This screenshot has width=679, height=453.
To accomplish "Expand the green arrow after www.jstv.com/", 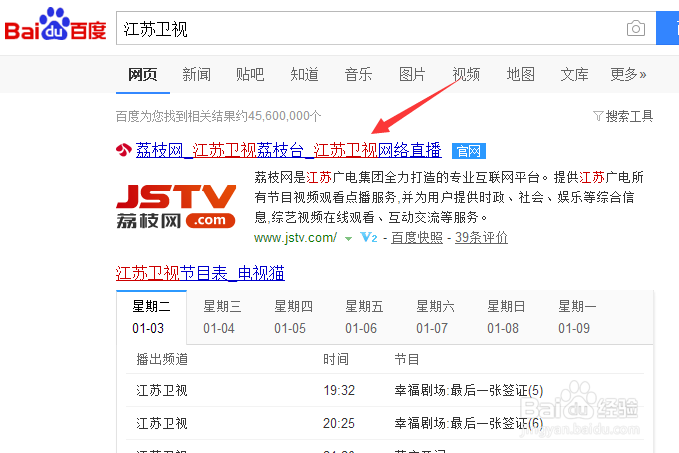I will (348, 239).
